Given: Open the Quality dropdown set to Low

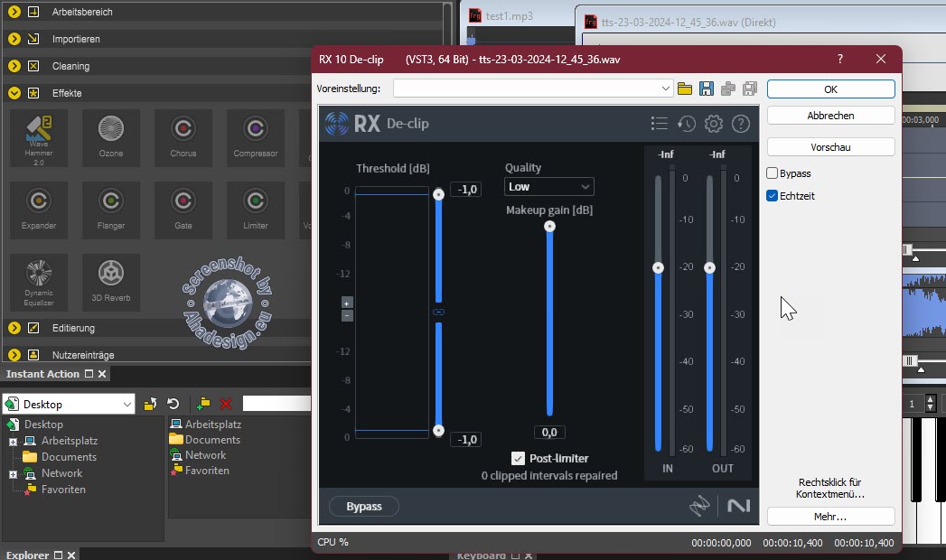Looking at the screenshot, I should pyautogui.click(x=548, y=187).
